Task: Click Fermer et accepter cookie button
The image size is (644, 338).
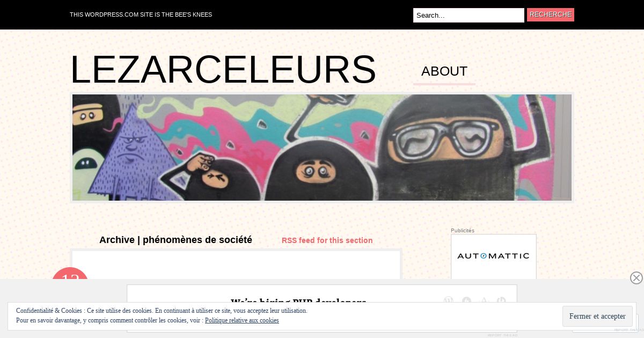Action: [597, 317]
